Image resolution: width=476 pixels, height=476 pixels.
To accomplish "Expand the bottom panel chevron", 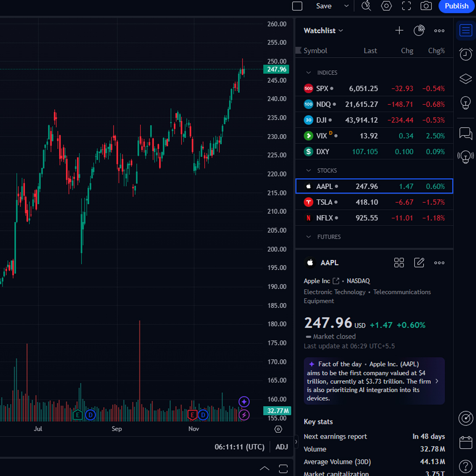I will coord(265,468).
